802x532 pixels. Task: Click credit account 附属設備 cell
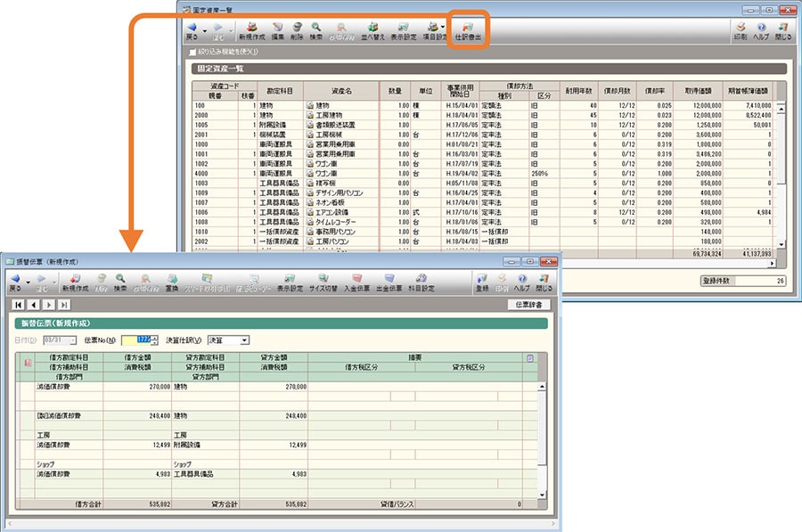pos(205,445)
